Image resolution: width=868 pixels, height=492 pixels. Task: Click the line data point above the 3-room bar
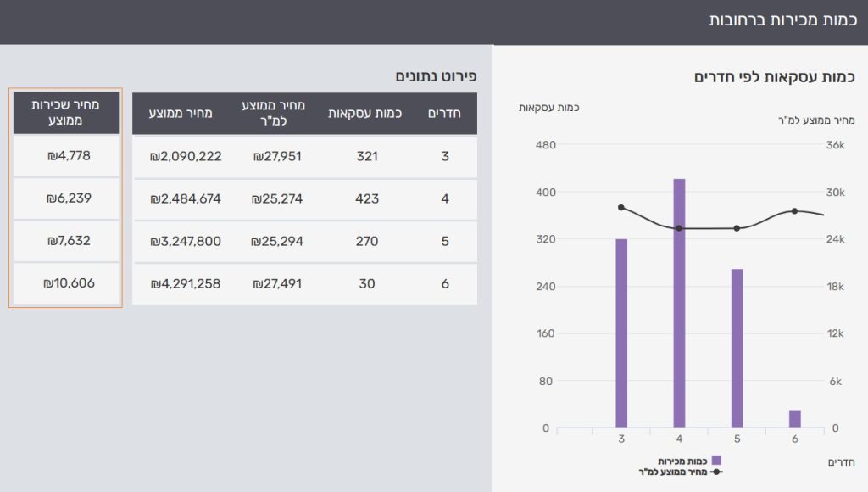621,208
